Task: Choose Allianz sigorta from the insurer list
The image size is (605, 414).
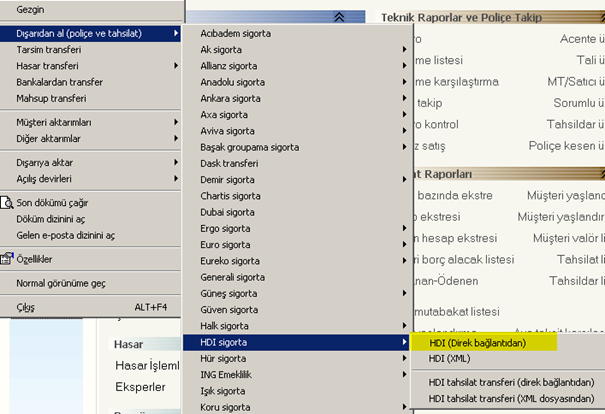Action: pyautogui.click(x=229, y=66)
